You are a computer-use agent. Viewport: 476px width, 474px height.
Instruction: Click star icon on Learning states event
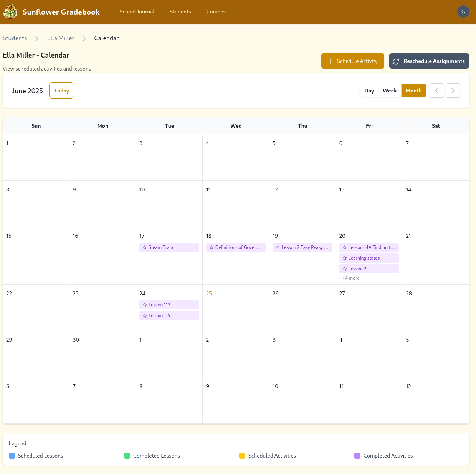345,258
